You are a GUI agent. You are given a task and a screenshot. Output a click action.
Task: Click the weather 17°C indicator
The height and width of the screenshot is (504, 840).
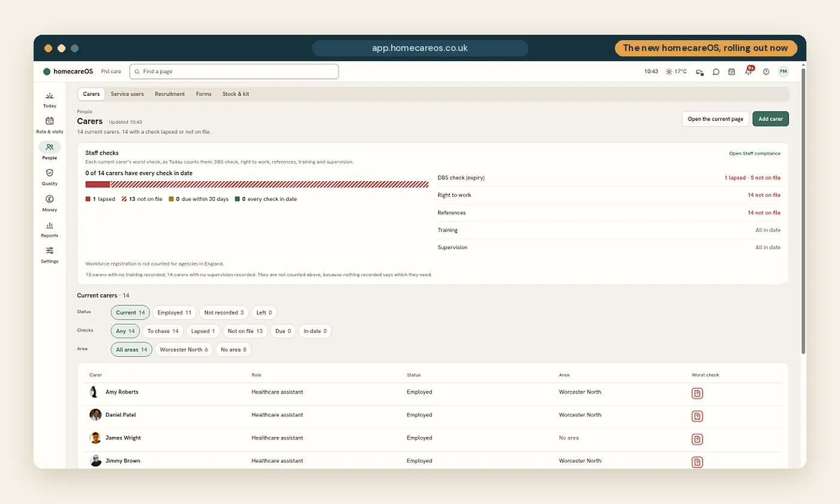click(x=676, y=71)
